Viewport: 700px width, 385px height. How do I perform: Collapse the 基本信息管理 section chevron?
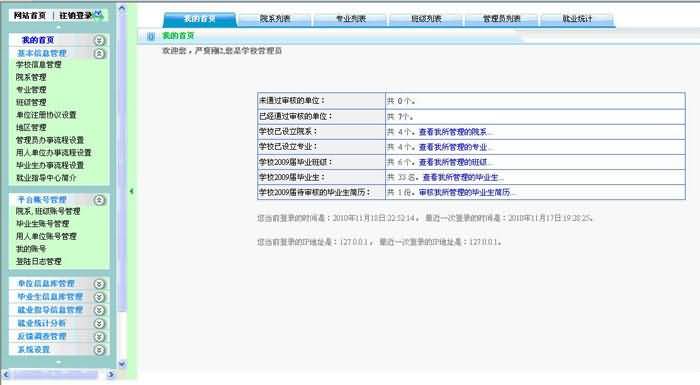click(x=100, y=54)
